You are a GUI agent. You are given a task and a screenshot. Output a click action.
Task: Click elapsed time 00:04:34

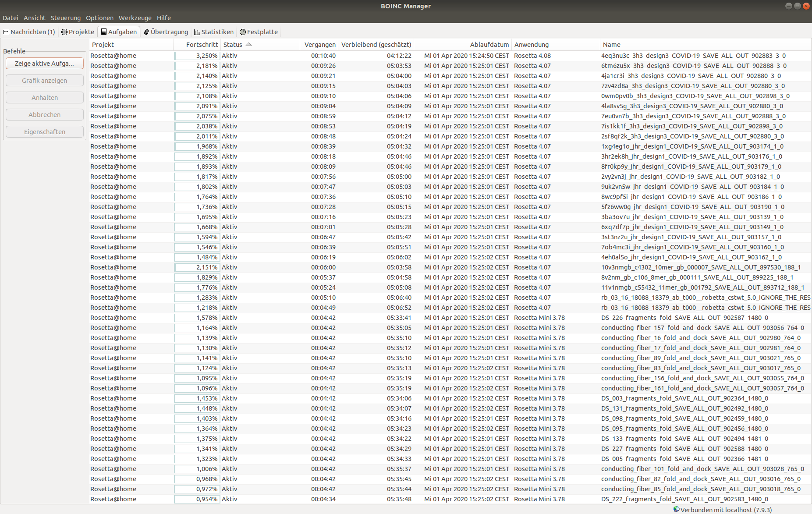(323, 499)
